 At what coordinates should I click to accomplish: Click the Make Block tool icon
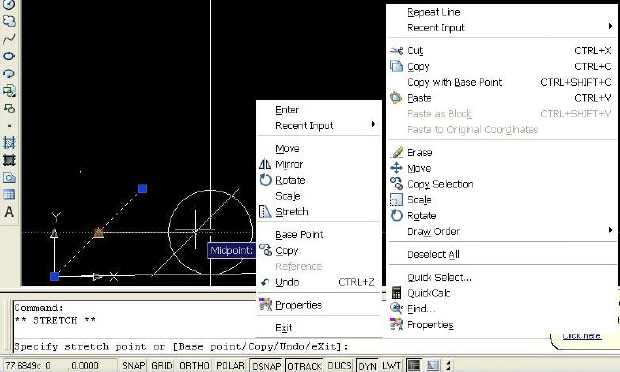(x=9, y=108)
